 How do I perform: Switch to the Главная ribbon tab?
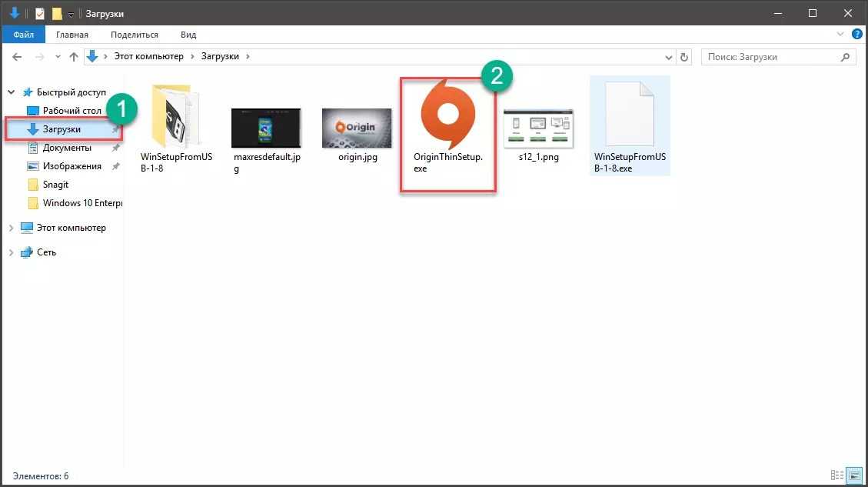click(72, 35)
